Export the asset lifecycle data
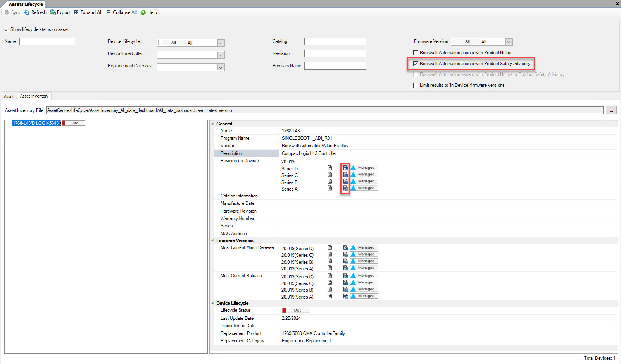Viewport: 621px width, 364px height. [x=60, y=12]
